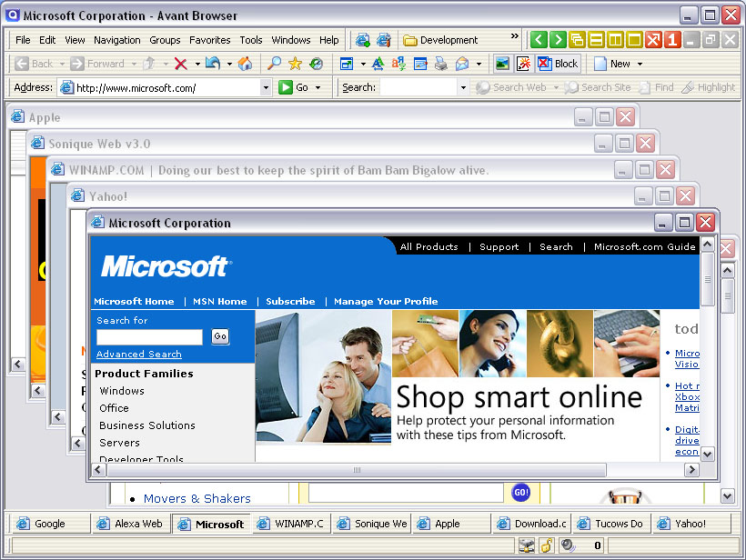This screenshot has width=746, height=560.
Task: Click All Products link
Action: point(428,246)
